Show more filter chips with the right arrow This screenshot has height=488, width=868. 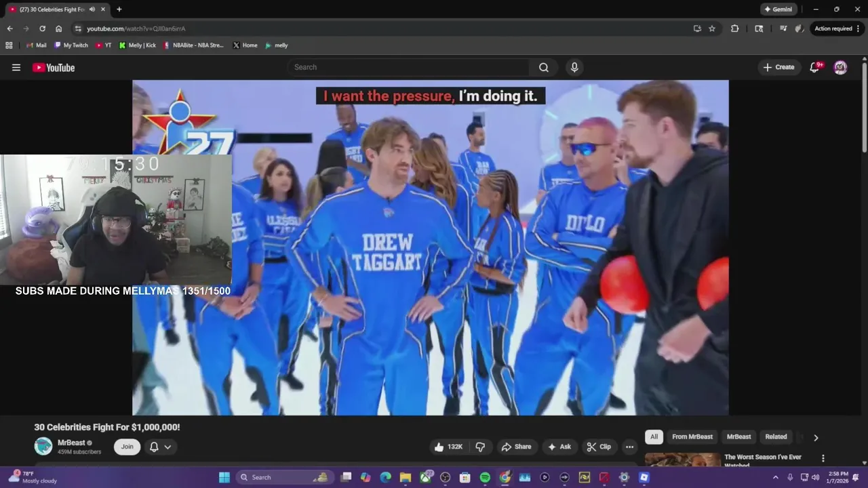(x=816, y=438)
